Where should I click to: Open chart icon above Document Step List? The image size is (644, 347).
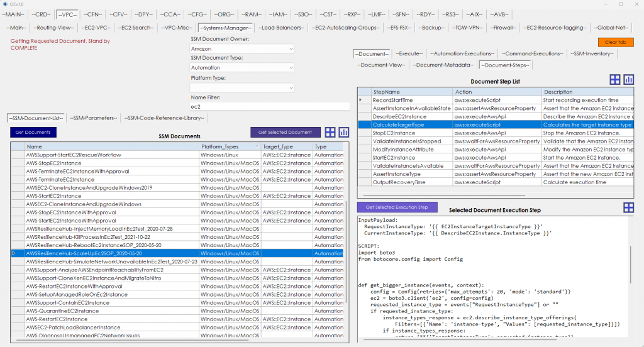tap(628, 80)
